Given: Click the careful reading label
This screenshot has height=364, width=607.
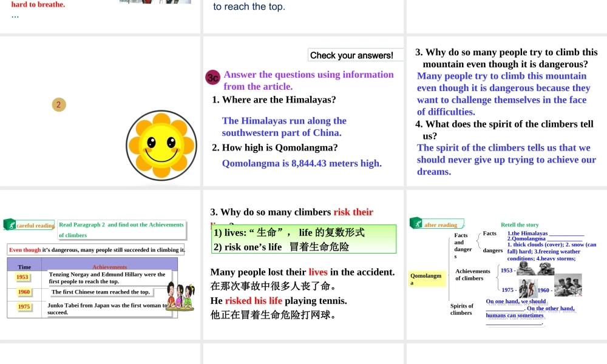Looking at the screenshot, I should tap(35, 226).
